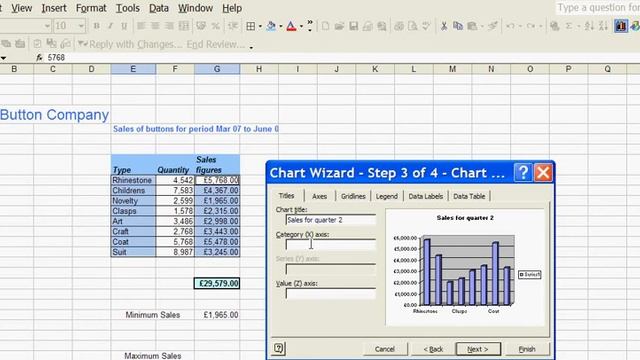Expand the Formatting toolbar options chevron
Screen dimensions: 640x360
(x=310, y=26)
